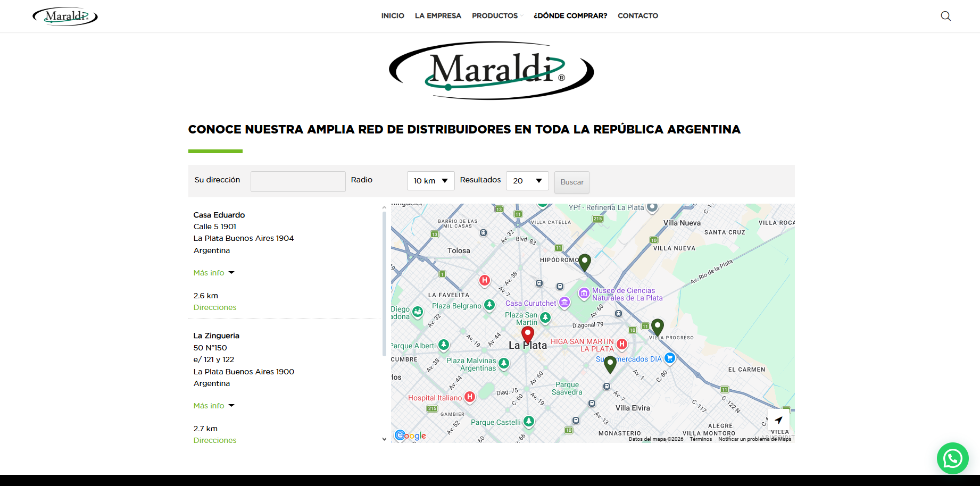Open the Resultados 20 dropdown
980x486 pixels.
pyautogui.click(x=527, y=181)
